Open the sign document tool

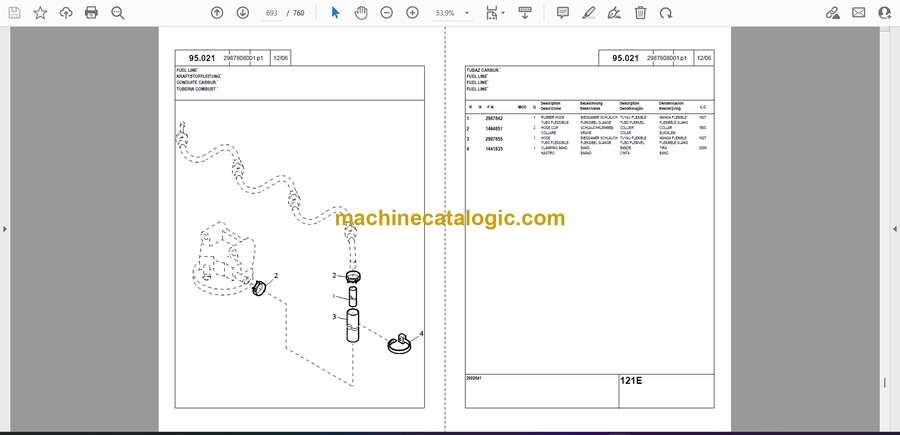pos(614,13)
